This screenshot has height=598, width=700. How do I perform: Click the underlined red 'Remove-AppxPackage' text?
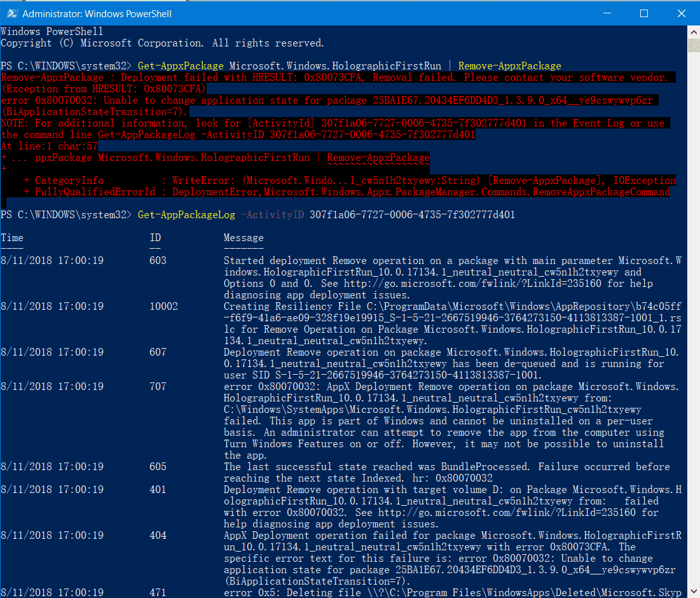pyautogui.click(x=378, y=158)
